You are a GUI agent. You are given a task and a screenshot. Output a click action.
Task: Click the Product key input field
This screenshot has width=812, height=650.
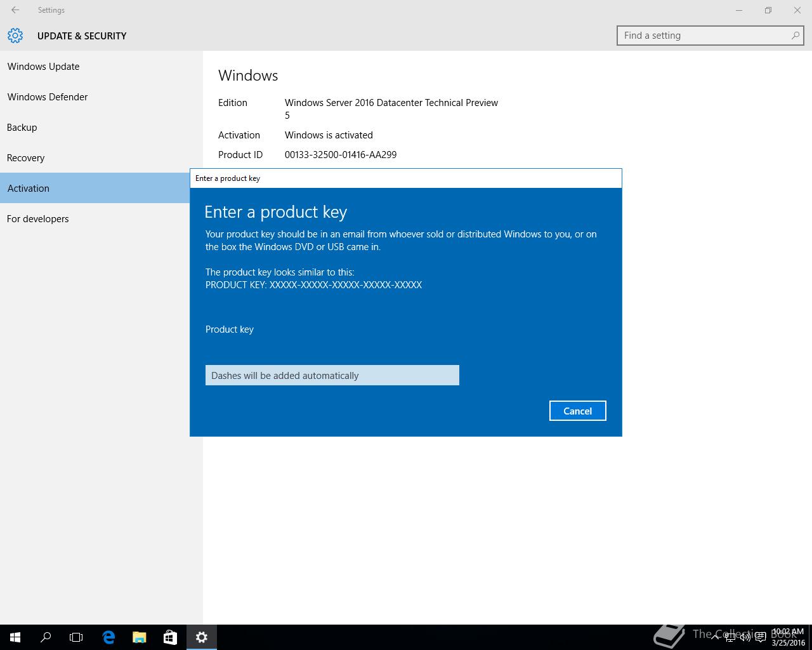[332, 375]
